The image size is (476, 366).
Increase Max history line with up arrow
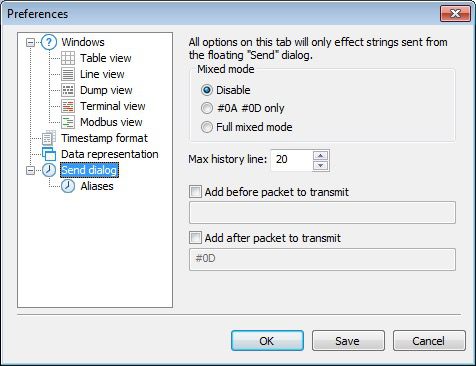click(321, 156)
